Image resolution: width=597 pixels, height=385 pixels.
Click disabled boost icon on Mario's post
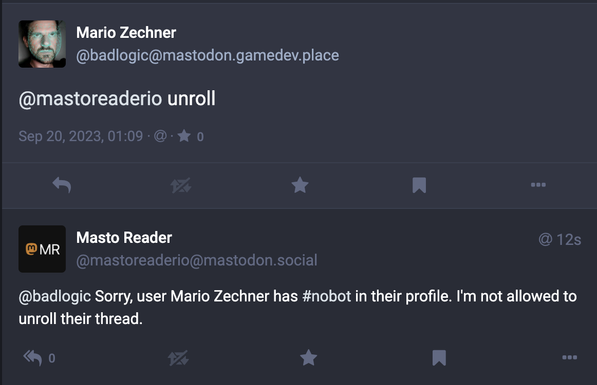[x=181, y=185]
